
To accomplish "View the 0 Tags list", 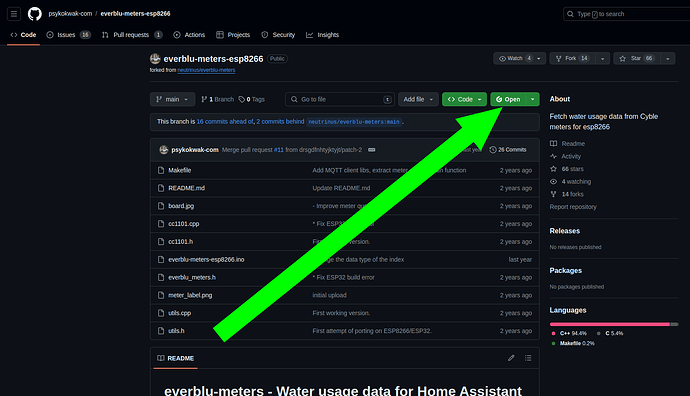I will [252, 99].
